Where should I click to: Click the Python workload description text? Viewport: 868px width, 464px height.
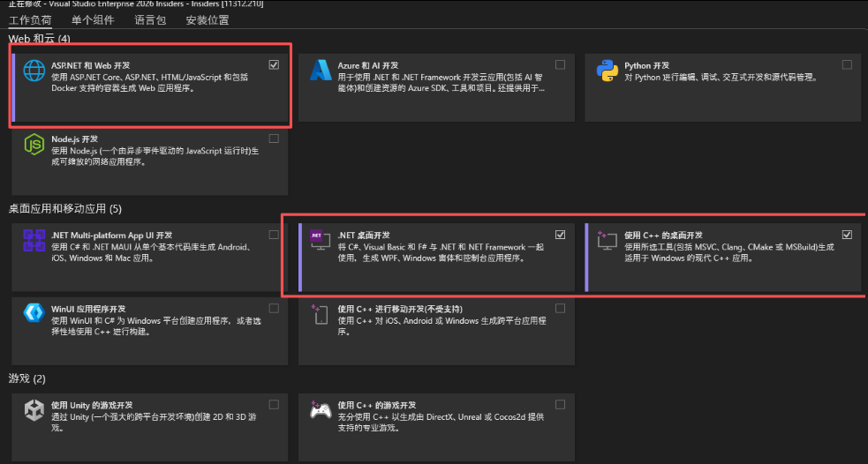click(x=721, y=78)
